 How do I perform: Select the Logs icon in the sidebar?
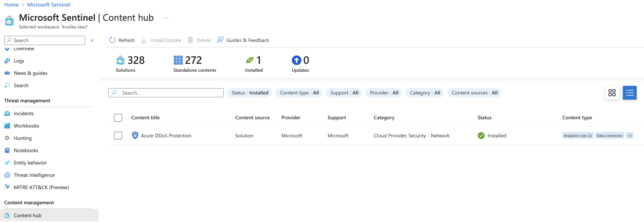[7, 60]
